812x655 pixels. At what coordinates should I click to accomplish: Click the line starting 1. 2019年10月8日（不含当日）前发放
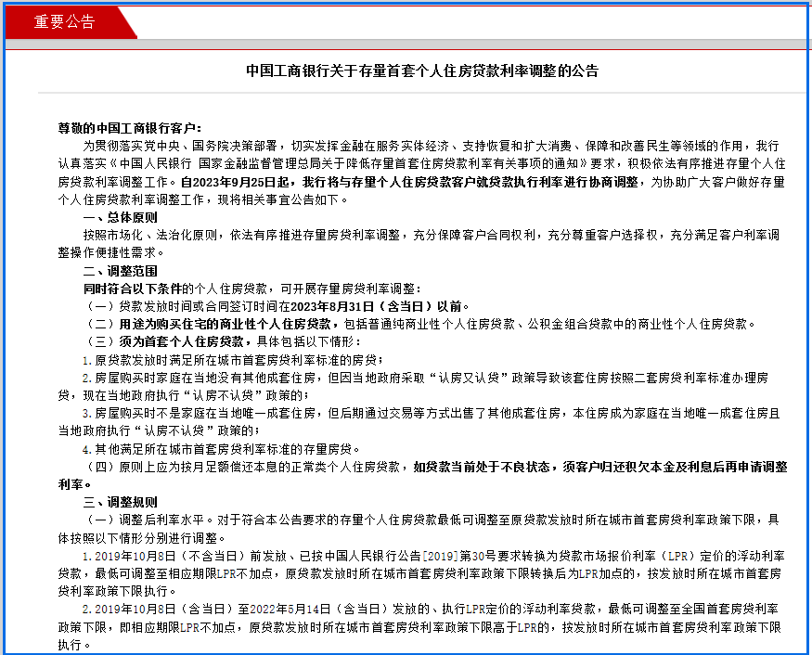point(433,556)
